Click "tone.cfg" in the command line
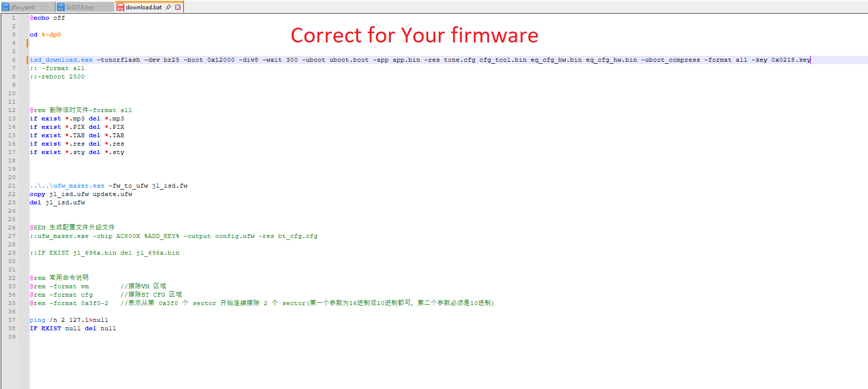The image size is (868, 389). pos(460,60)
